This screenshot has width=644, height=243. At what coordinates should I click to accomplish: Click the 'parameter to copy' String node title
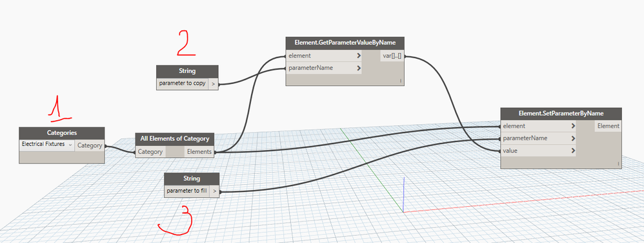(188, 71)
